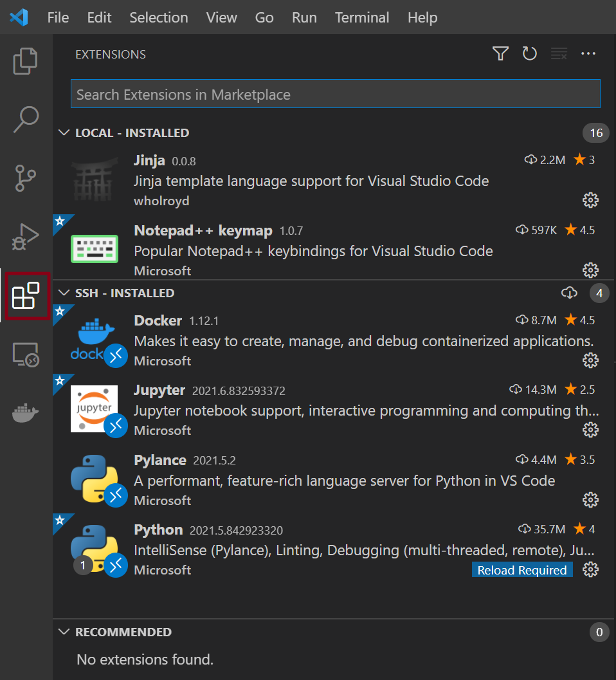The width and height of the screenshot is (616, 680).
Task: Open the File menu
Action: 58,17
